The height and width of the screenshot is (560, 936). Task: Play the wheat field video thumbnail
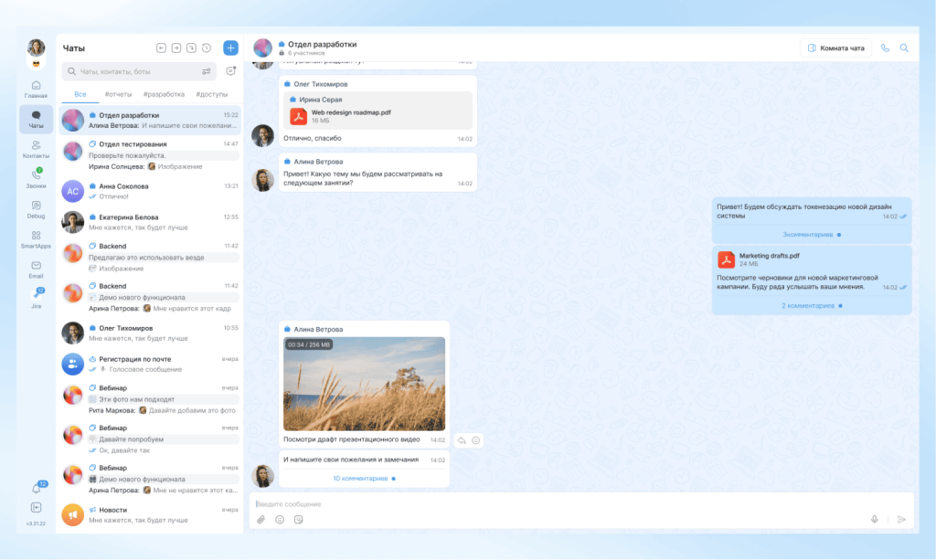(364, 384)
